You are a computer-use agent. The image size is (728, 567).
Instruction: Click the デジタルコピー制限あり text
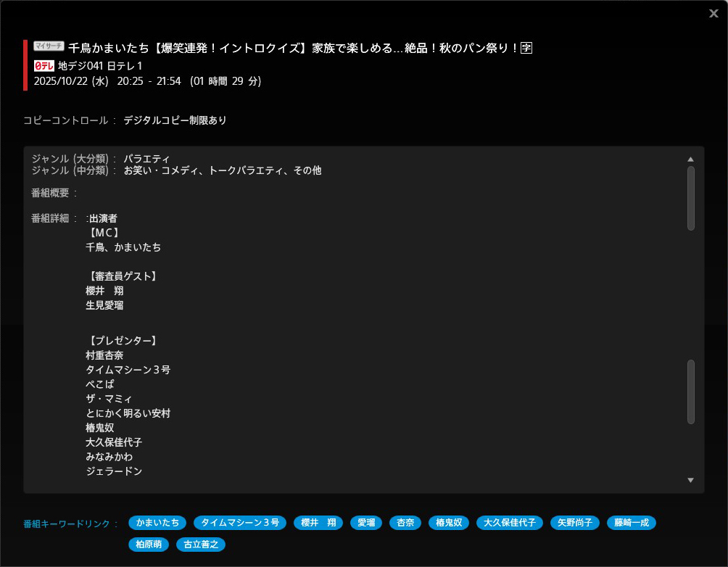[175, 120]
